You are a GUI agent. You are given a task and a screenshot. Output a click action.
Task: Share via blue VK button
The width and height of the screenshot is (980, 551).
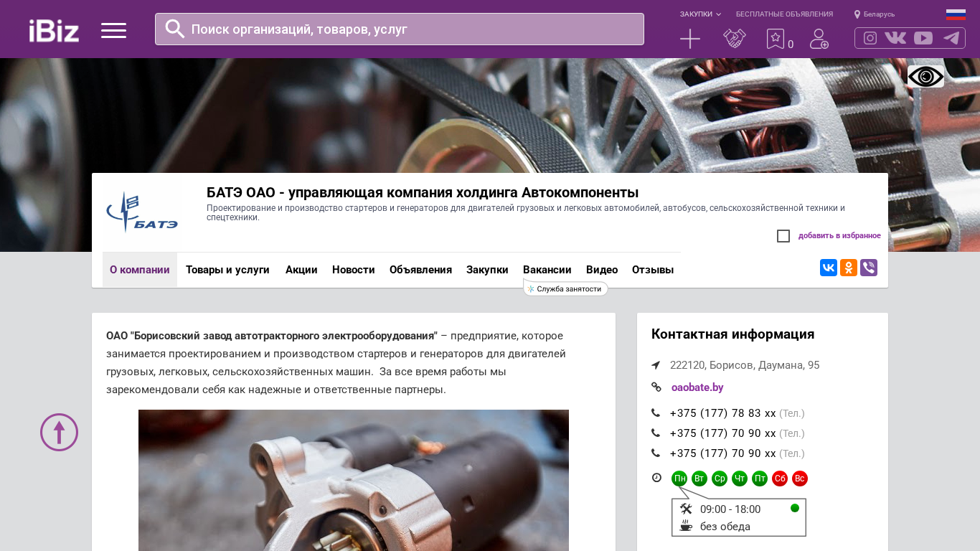pos(829,268)
